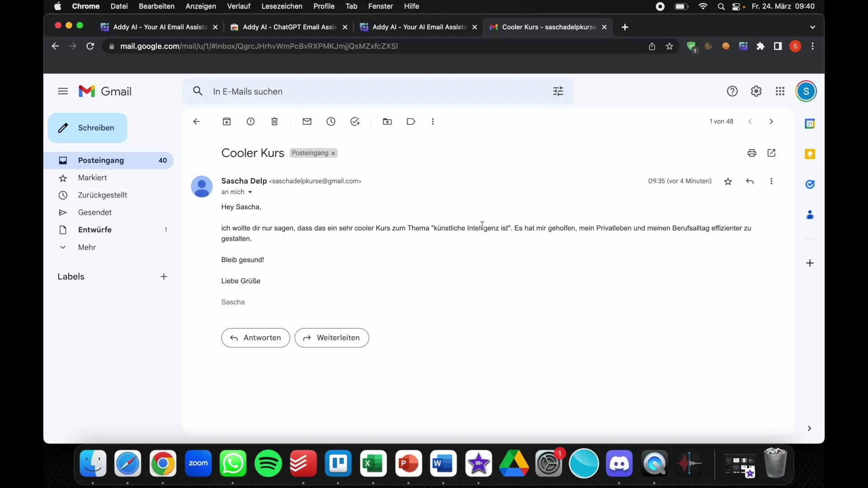Click the Antworten reply button
Screen dimensions: 868x488
255,337
